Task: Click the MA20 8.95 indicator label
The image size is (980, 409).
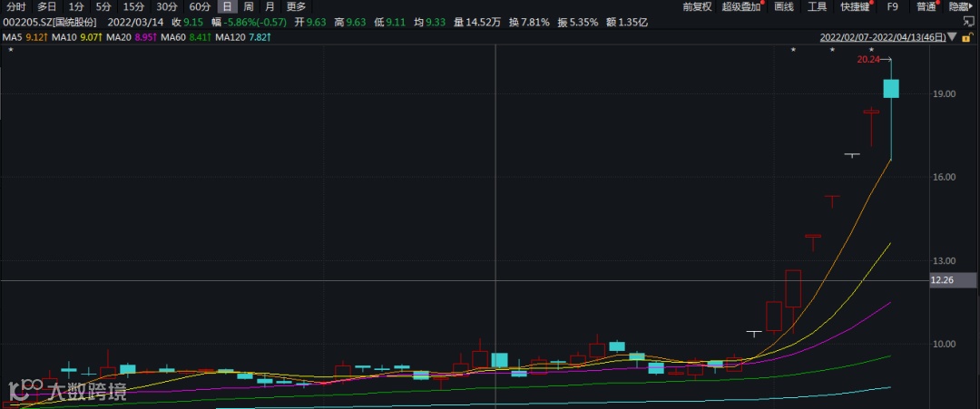Action: (132, 37)
